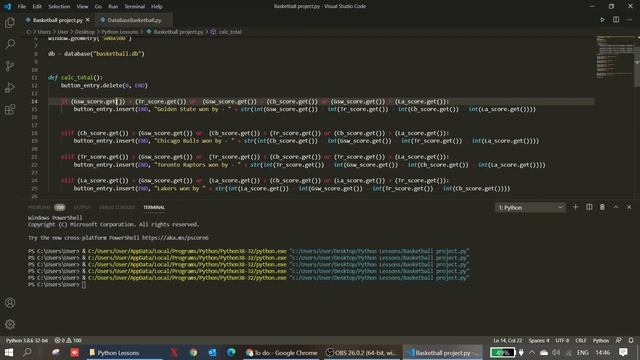The width and height of the screenshot is (640, 360).
Task: Open Source Control view in activity bar
Action: [10, 66]
